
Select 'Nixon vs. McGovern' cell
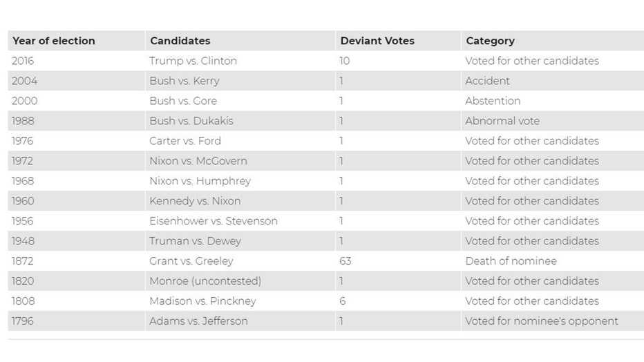point(198,161)
